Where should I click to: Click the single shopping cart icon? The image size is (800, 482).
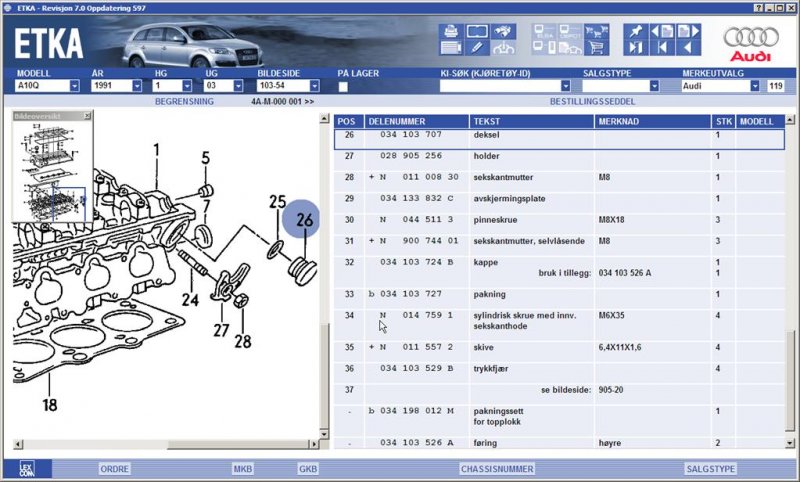coord(596,48)
